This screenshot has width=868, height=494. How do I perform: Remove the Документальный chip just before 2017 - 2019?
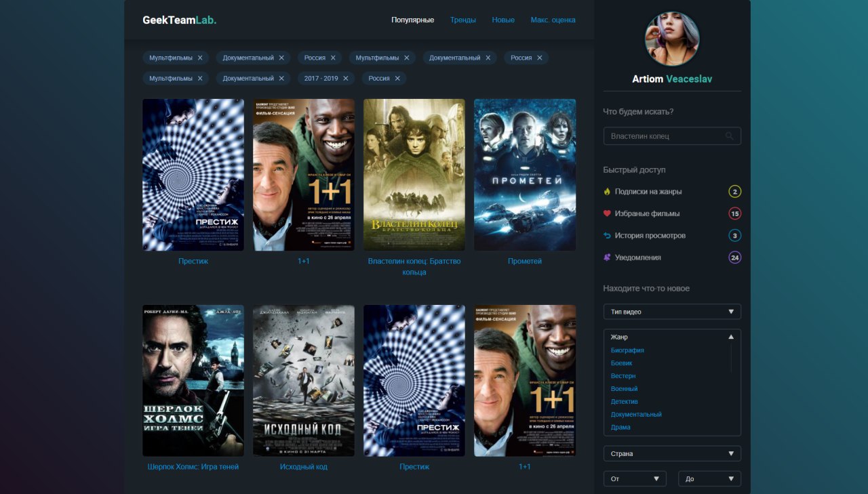click(x=281, y=79)
